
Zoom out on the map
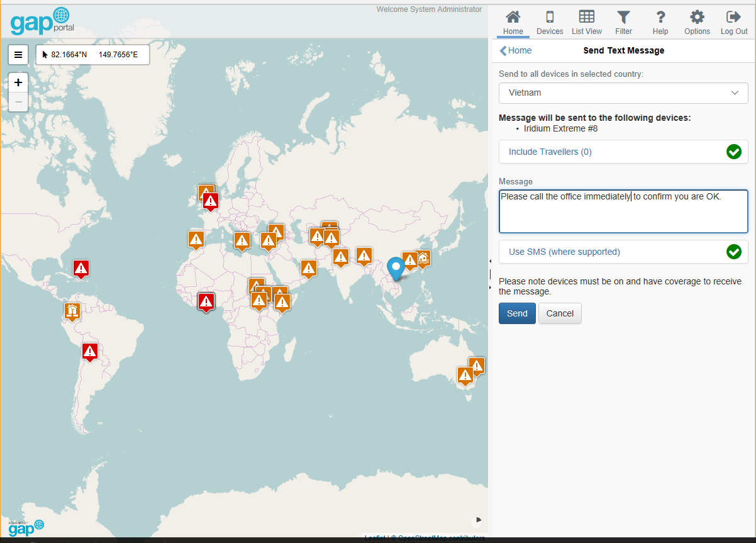18,102
